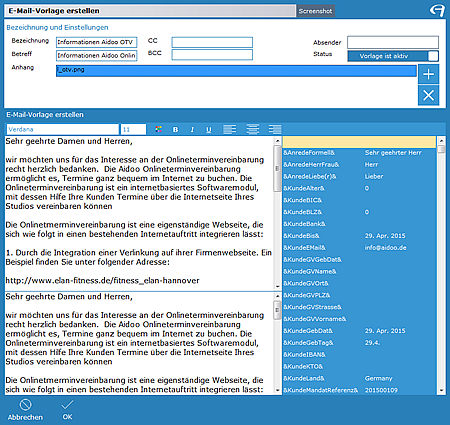The width and height of the screenshot is (450, 425).
Task: Select the &KundeEMail& placeholder
Action: (304, 248)
